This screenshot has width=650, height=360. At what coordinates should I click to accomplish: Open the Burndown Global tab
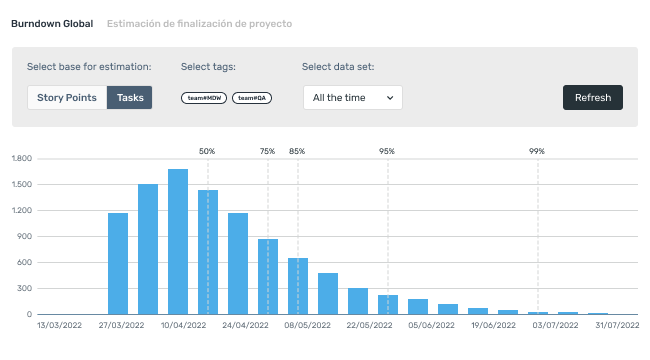[x=52, y=24]
